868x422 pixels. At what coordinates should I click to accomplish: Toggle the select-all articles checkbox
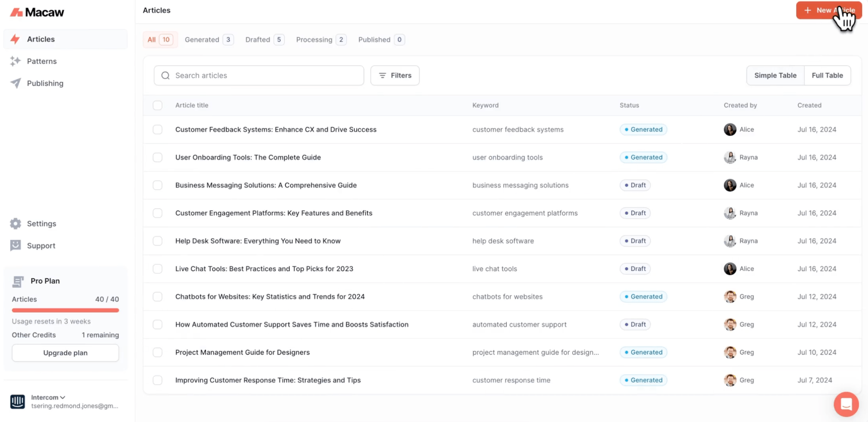(x=157, y=105)
